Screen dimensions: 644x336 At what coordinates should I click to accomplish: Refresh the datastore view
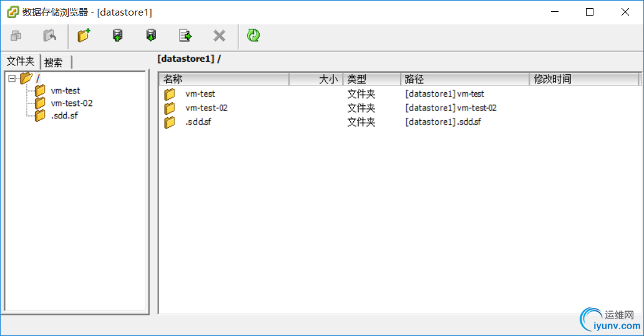pyautogui.click(x=253, y=36)
